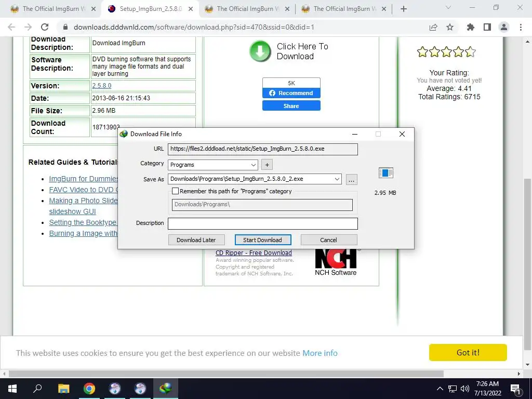Open taskbar search magnifier
This screenshot has width=532, height=399.
click(37, 389)
